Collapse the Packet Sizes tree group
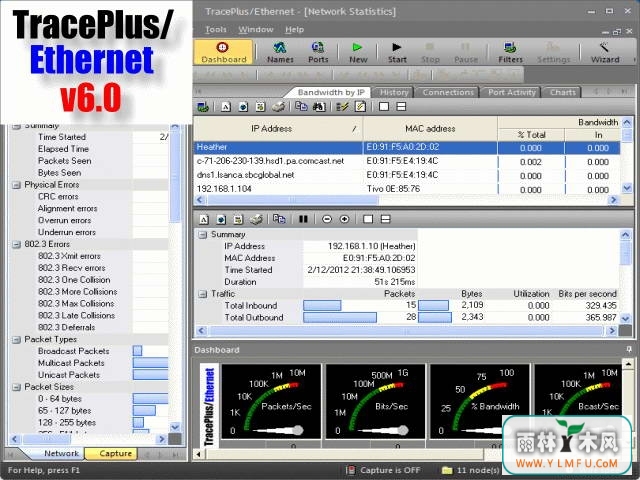Viewport: 640px width, 480px height. click(x=16, y=387)
